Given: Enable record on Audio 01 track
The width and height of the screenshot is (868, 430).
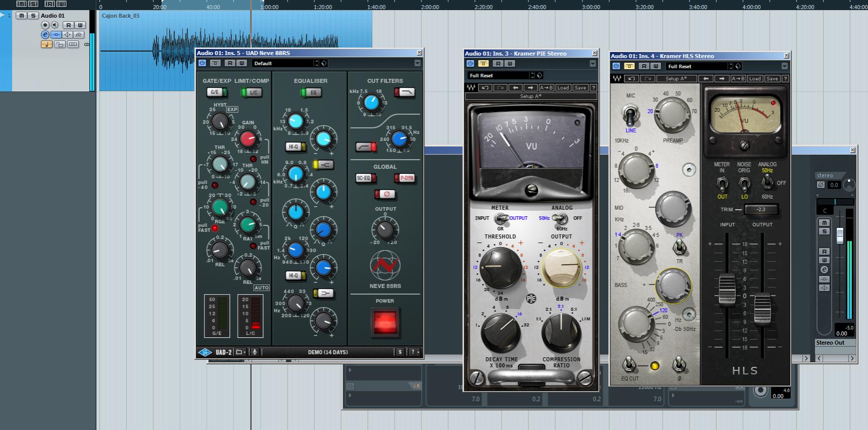Looking at the screenshot, I should click(45, 25).
